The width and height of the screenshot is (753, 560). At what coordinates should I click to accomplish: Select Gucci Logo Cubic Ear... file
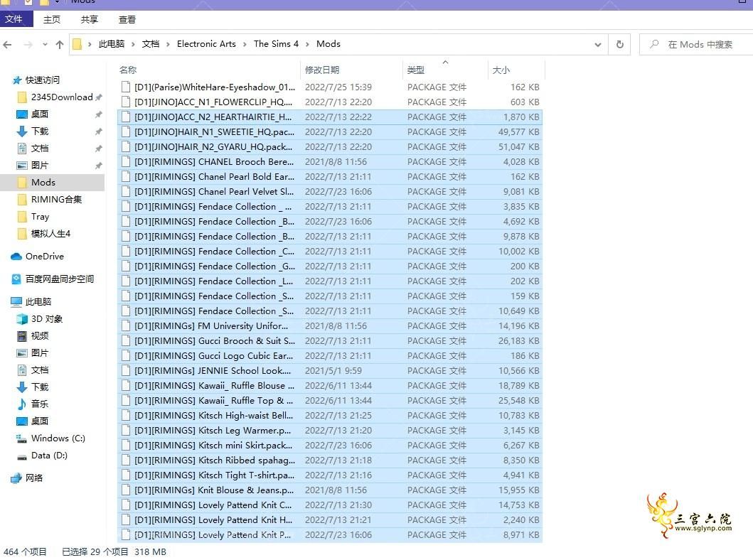330,355
